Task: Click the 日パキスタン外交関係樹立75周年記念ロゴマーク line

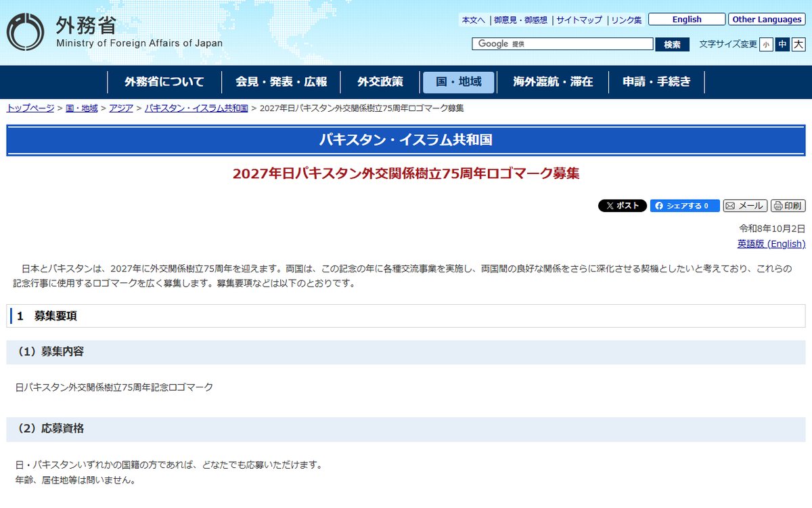Action: (114, 387)
